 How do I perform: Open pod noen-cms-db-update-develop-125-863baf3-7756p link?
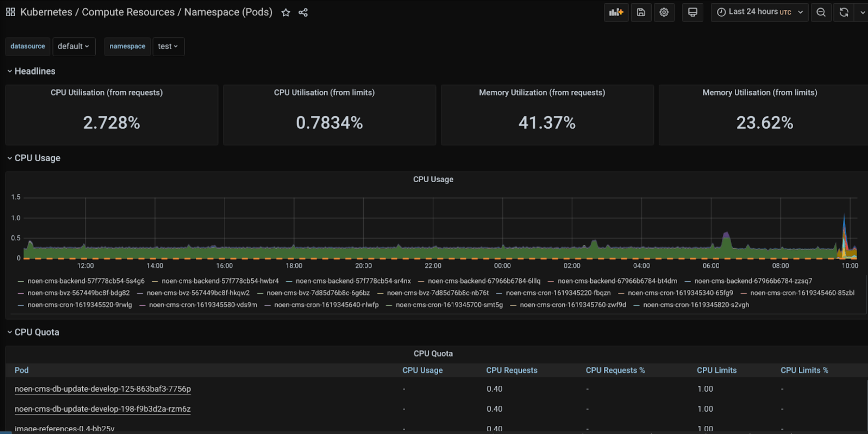coord(103,389)
